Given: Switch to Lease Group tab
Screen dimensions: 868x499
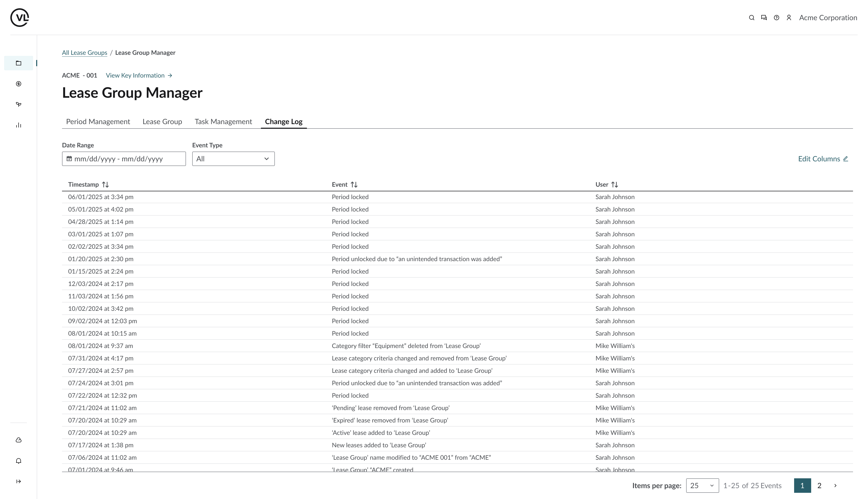Looking at the screenshot, I should pos(162,122).
